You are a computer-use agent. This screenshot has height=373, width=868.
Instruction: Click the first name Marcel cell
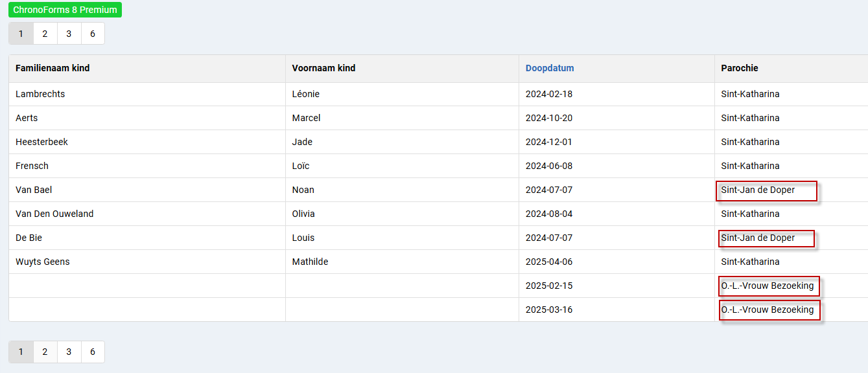[x=306, y=118]
